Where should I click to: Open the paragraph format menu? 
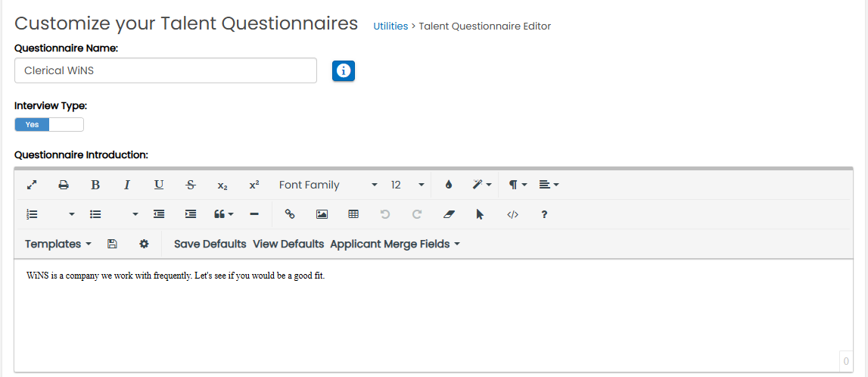click(518, 185)
